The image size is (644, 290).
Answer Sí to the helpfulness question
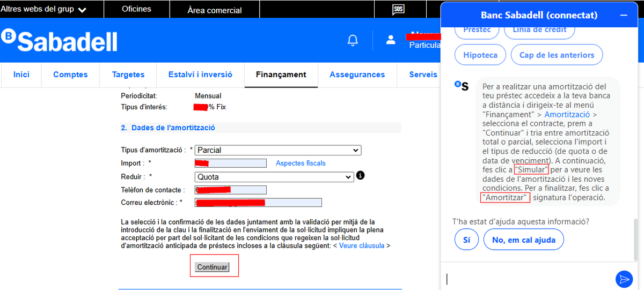[466, 240]
